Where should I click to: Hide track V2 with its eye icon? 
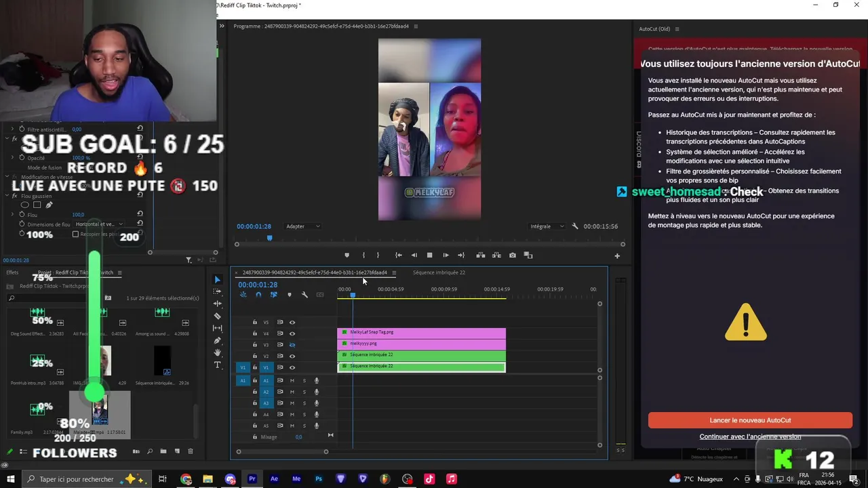point(292,356)
